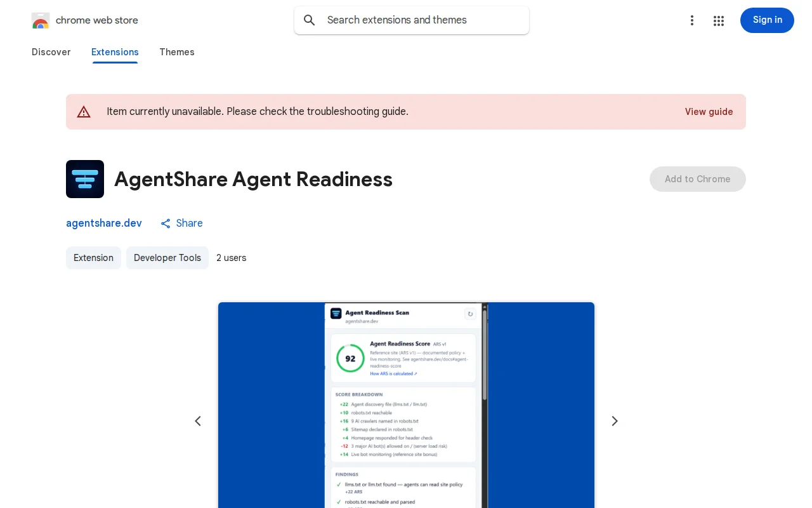Click the score 92 circle in preview
Viewport: 812px width, 508px height.
(350, 359)
